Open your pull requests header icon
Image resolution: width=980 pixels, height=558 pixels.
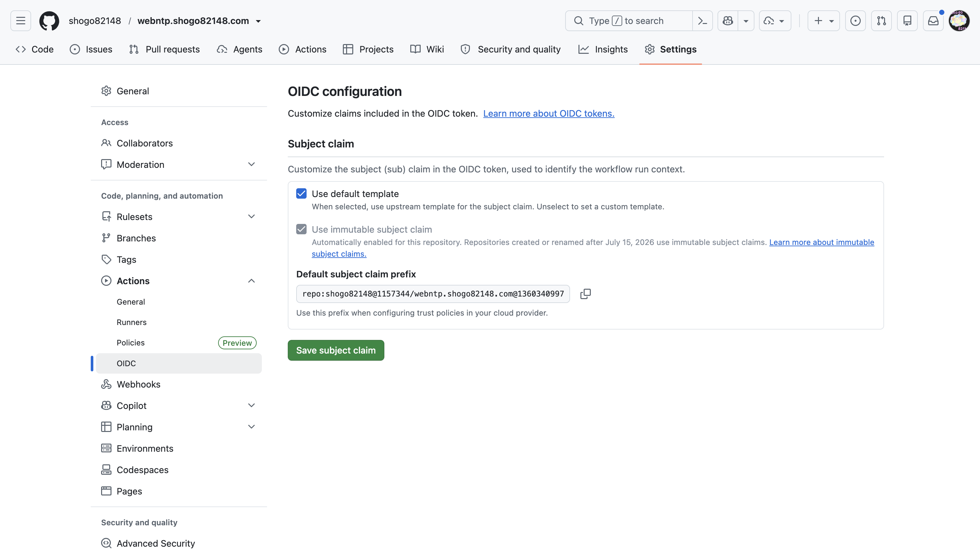pyautogui.click(x=881, y=21)
